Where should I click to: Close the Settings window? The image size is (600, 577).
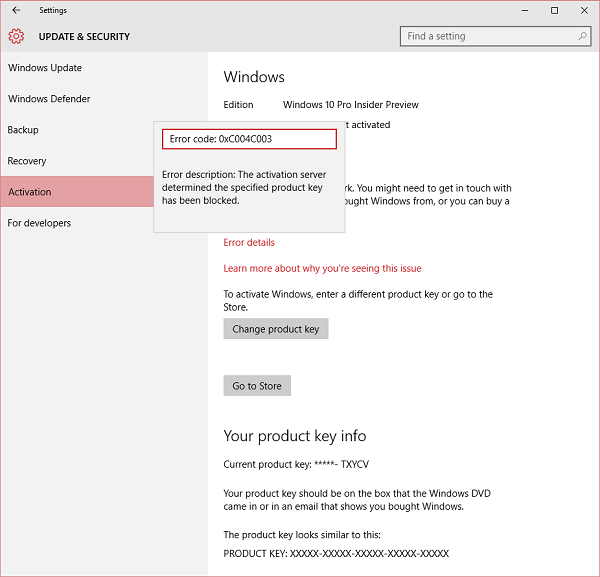(584, 10)
